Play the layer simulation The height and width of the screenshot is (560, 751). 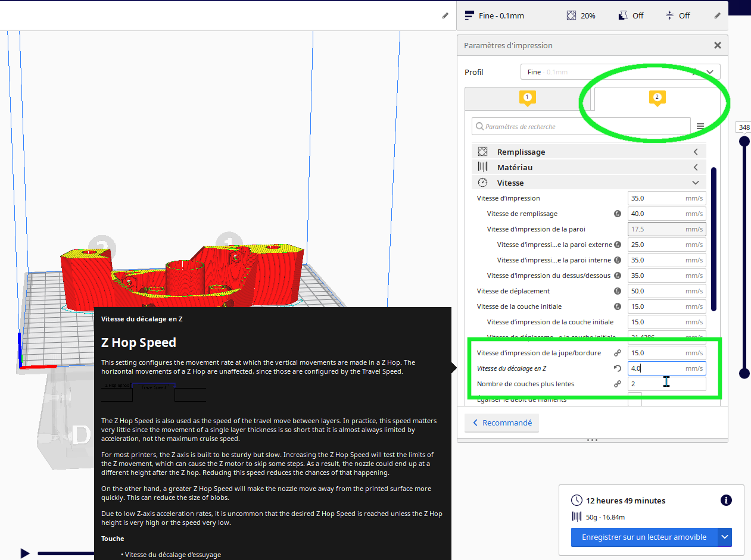tap(24, 553)
